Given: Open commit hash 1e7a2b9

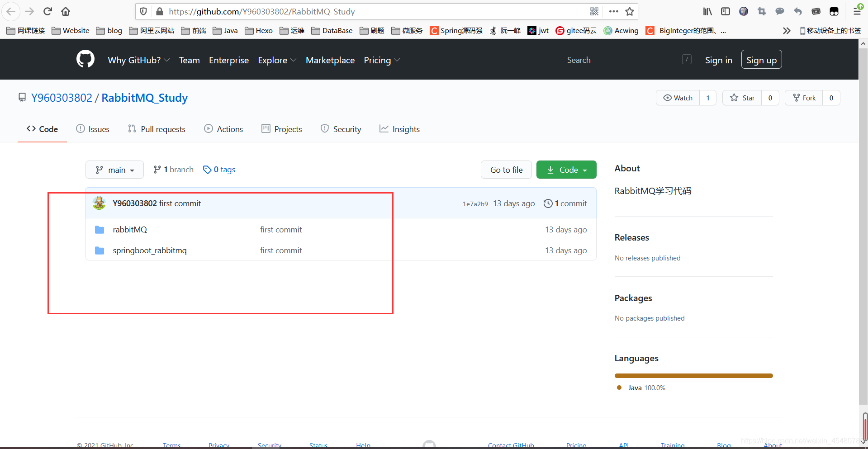Looking at the screenshot, I should 475,204.
